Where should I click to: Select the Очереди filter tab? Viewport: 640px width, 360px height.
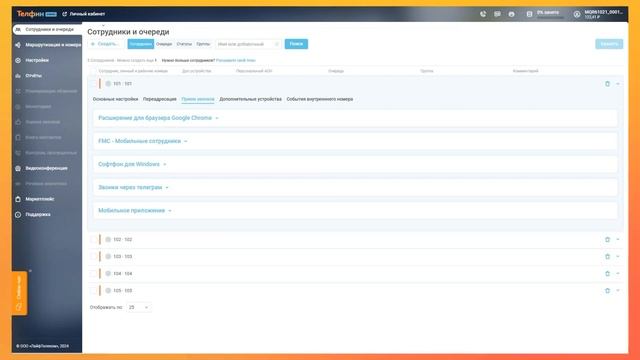[164, 44]
